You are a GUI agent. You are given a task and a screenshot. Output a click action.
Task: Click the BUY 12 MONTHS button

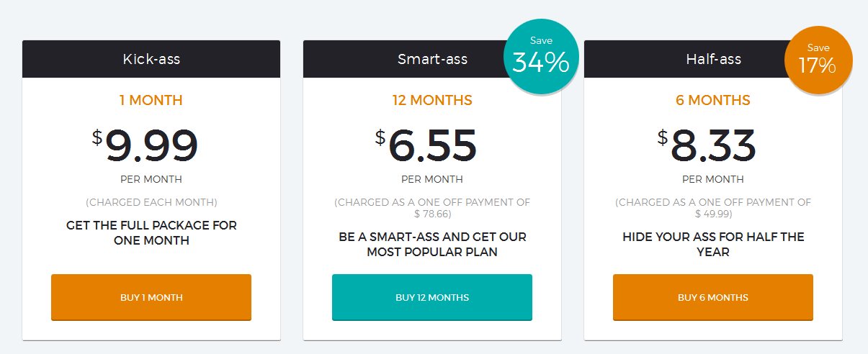click(432, 297)
